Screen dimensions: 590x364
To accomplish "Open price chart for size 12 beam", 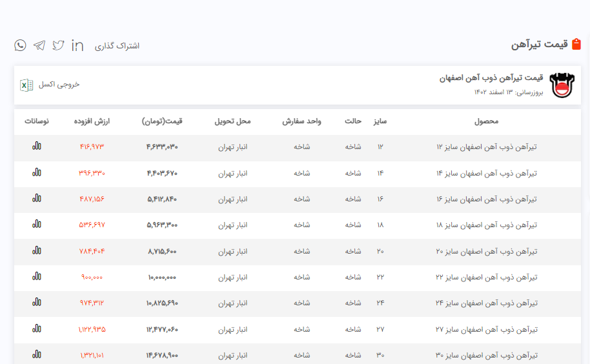I will coord(37,146).
